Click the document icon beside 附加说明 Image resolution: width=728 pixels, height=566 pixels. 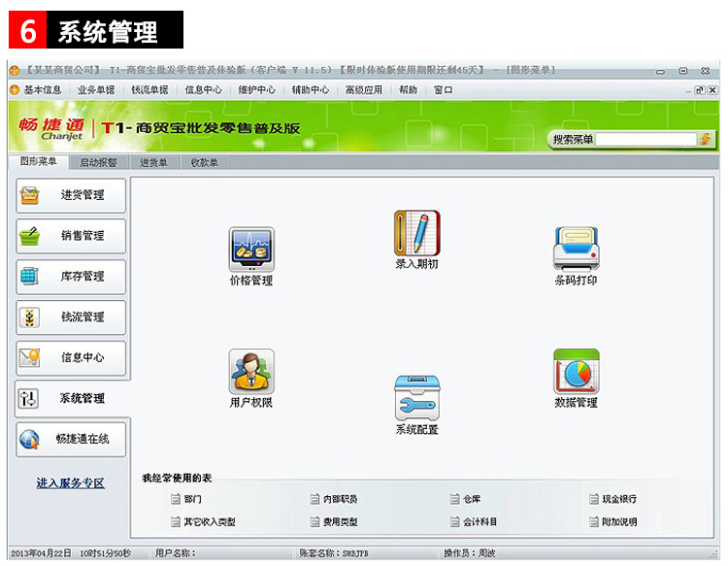(594, 521)
